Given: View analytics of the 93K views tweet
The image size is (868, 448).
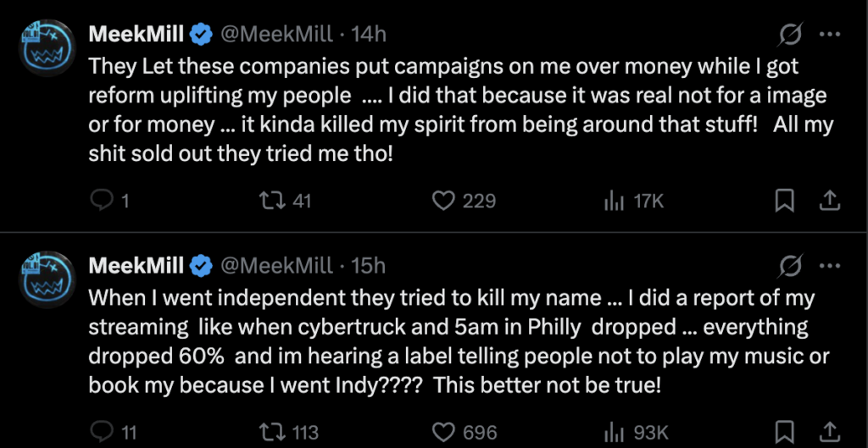Looking at the screenshot, I should (613, 432).
